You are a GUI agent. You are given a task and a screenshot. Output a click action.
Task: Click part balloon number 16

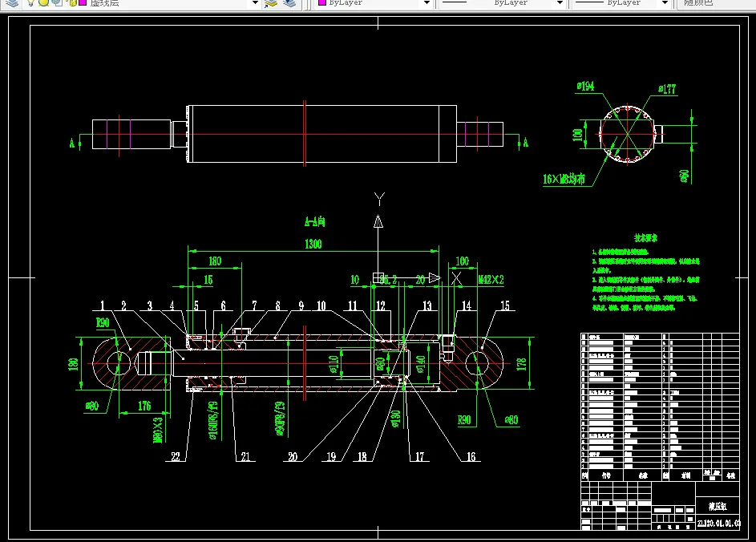point(471,456)
